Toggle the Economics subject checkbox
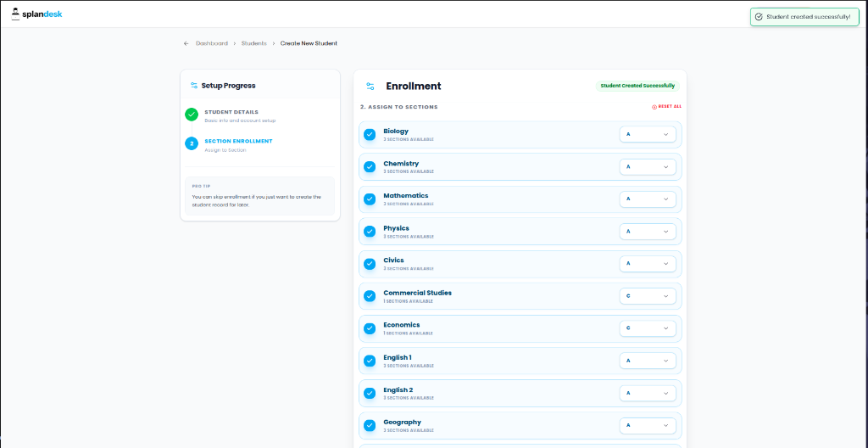 click(370, 328)
